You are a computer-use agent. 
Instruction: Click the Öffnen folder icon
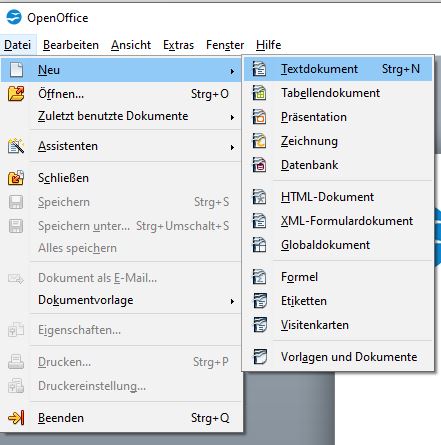click(16, 94)
